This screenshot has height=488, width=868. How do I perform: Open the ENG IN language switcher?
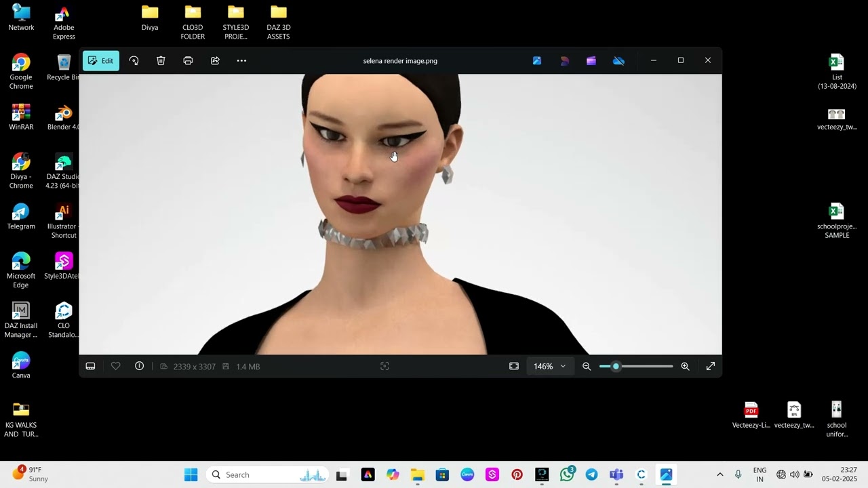pos(759,474)
